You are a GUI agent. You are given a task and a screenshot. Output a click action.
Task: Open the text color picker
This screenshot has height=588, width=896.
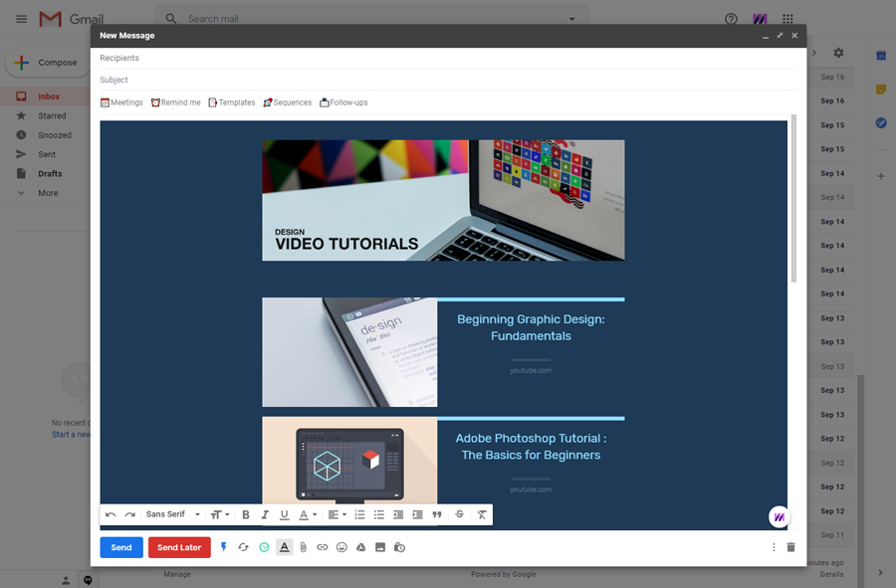click(x=304, y=514)
